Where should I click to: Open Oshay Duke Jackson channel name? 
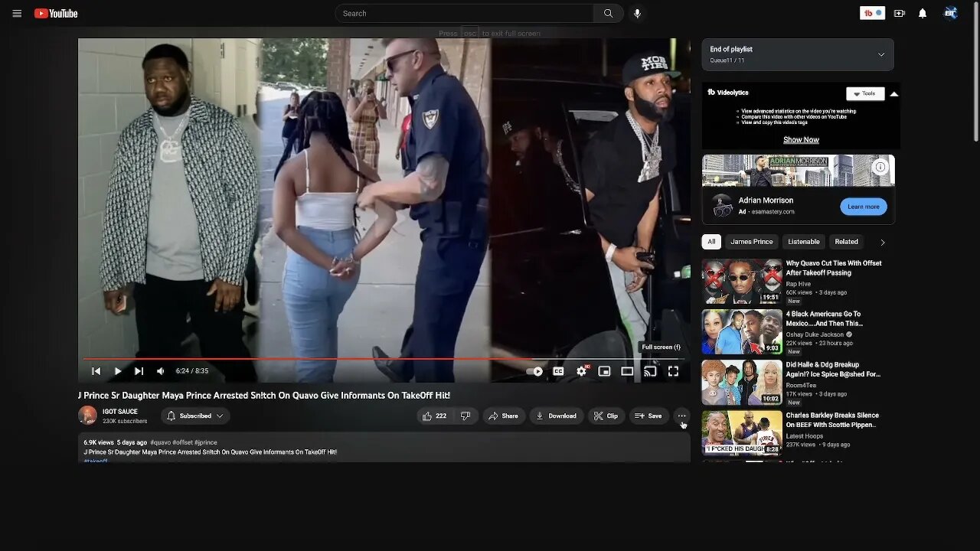[x=815, y=334]
